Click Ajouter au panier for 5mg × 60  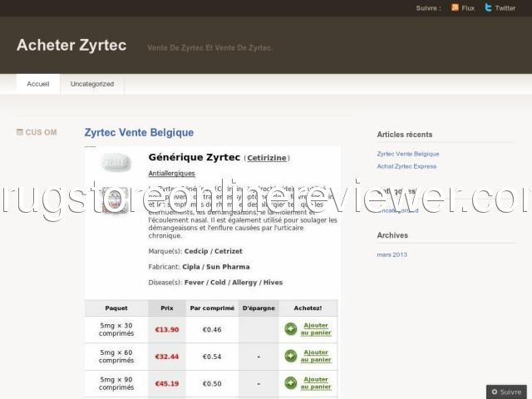pyautogui.click(x=316, y=356)
